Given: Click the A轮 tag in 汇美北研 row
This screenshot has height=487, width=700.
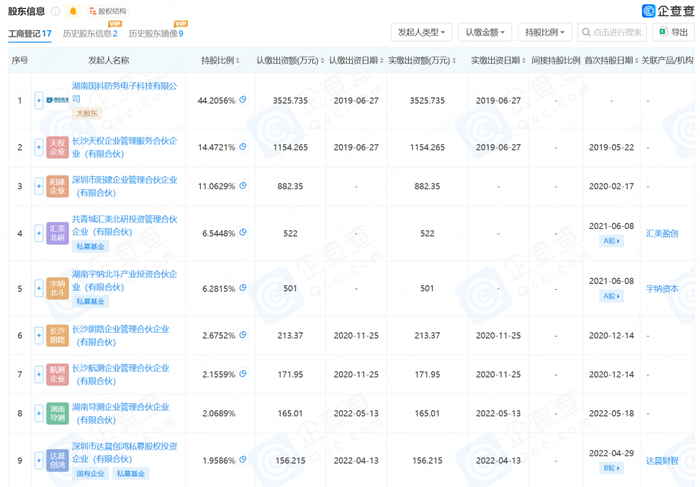Looking at the screenshot, I should [x=611, y=241].
